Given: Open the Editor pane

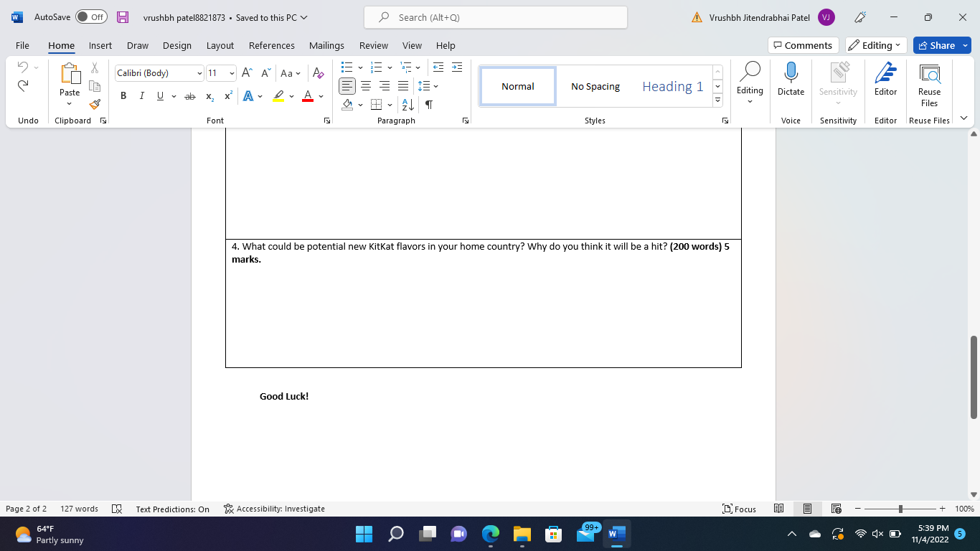Looking at the screenshot, I should click(x=885, y=79).
